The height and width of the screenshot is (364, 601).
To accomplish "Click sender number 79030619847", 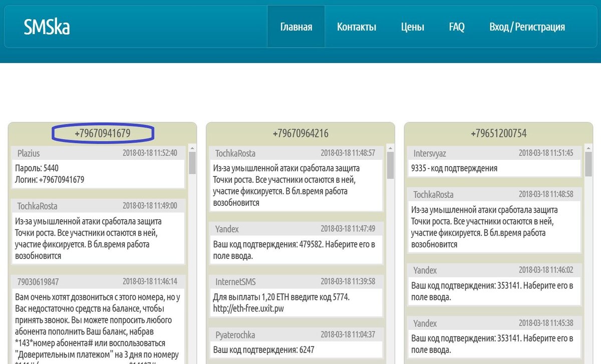I will click(x=38, y=282).
